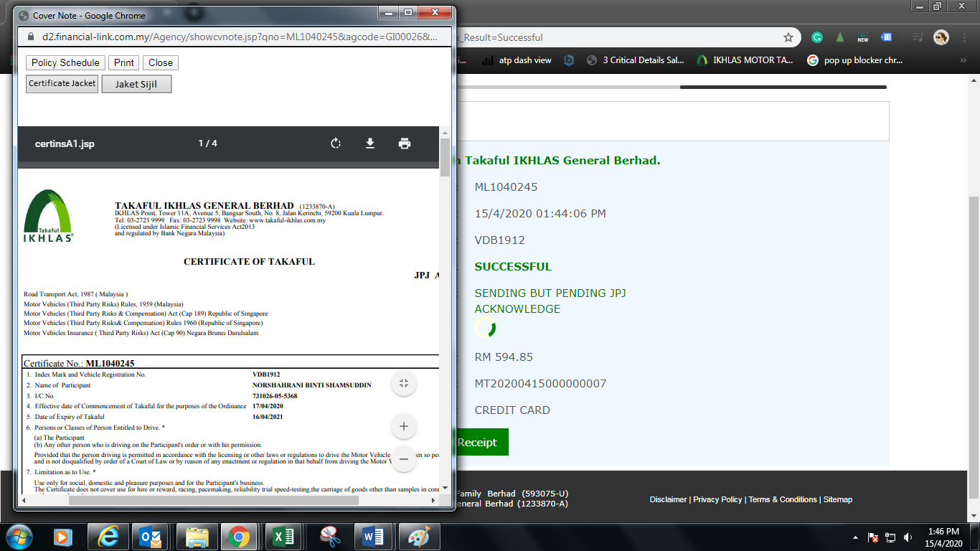Open Paint from the taskbar

(x=418, y=537)
